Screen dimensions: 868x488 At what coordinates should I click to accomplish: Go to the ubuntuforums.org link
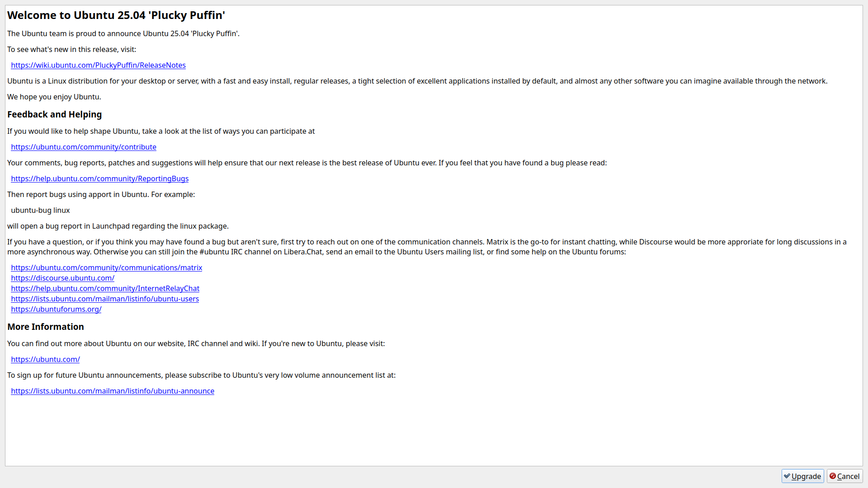tap(56, 309)
